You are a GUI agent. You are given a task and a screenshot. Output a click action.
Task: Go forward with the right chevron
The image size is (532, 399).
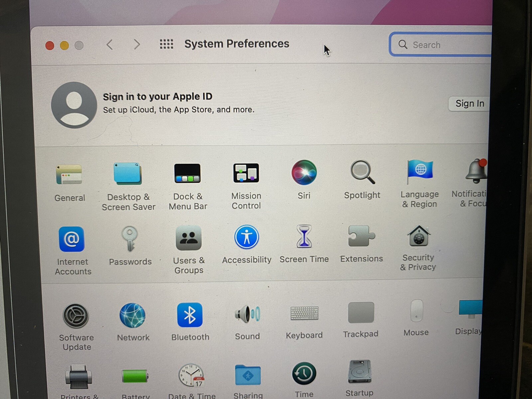coord(137,44)
